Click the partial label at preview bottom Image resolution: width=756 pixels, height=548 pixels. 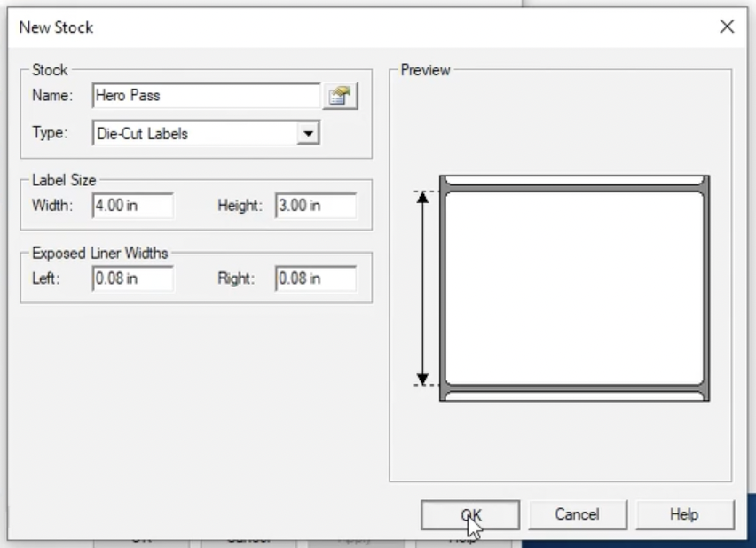click(574, 395)
